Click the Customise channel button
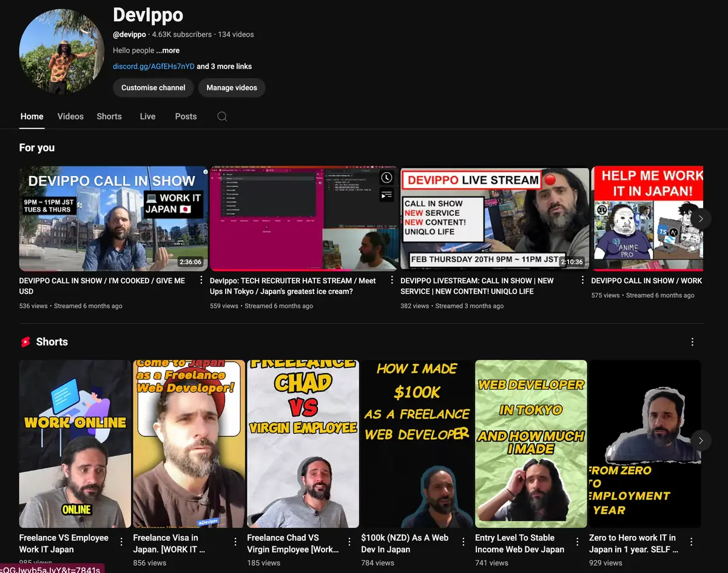Viewport: 728px width, 573px height. (153, 88)
